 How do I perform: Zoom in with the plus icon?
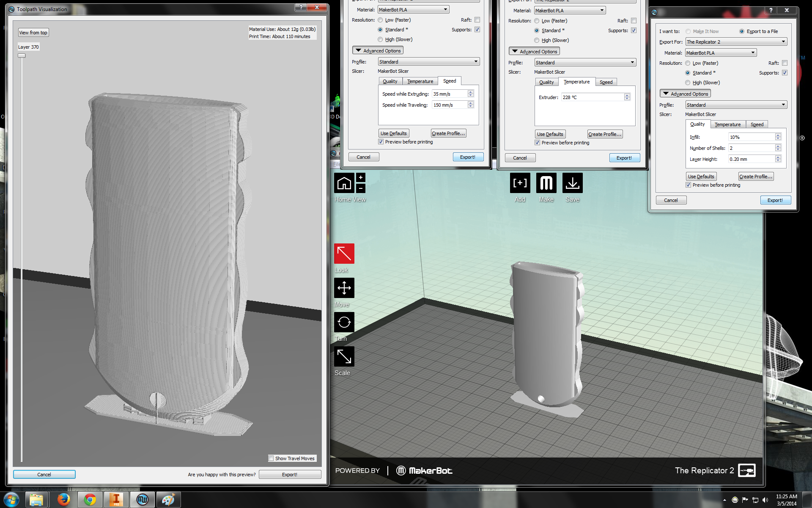pos(361,178)
